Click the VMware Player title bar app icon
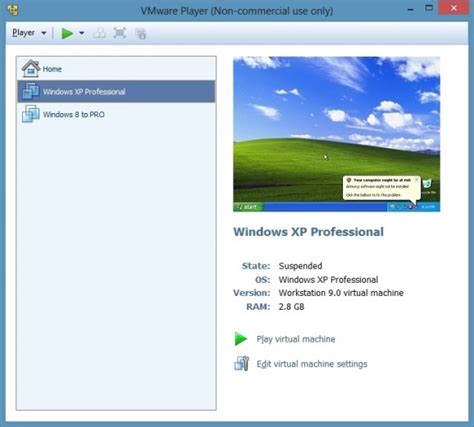This screenshot has width=474, height=427. click(x=13, y=10)
